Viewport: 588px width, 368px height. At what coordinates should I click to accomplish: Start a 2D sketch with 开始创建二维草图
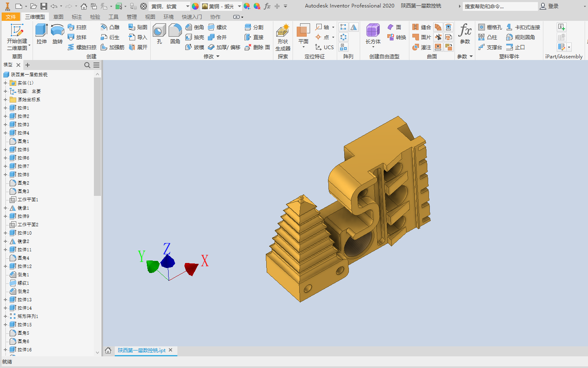[17, 37]
